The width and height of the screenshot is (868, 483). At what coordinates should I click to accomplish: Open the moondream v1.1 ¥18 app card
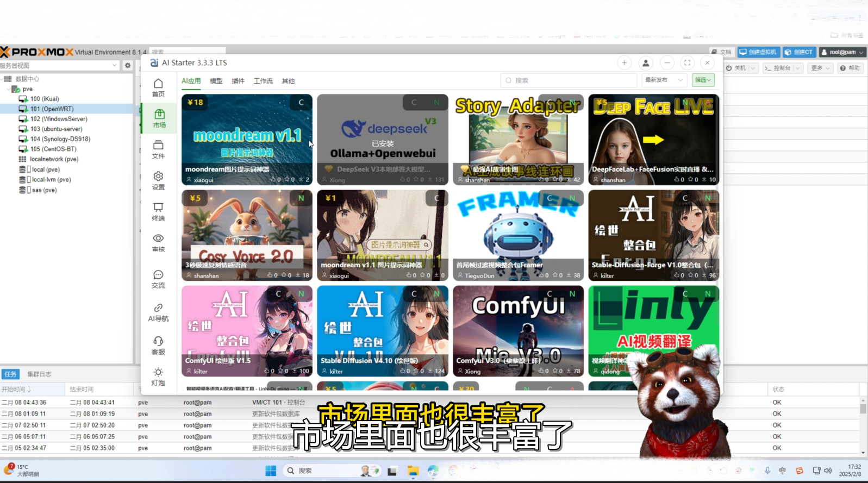[x=247, y=140]
